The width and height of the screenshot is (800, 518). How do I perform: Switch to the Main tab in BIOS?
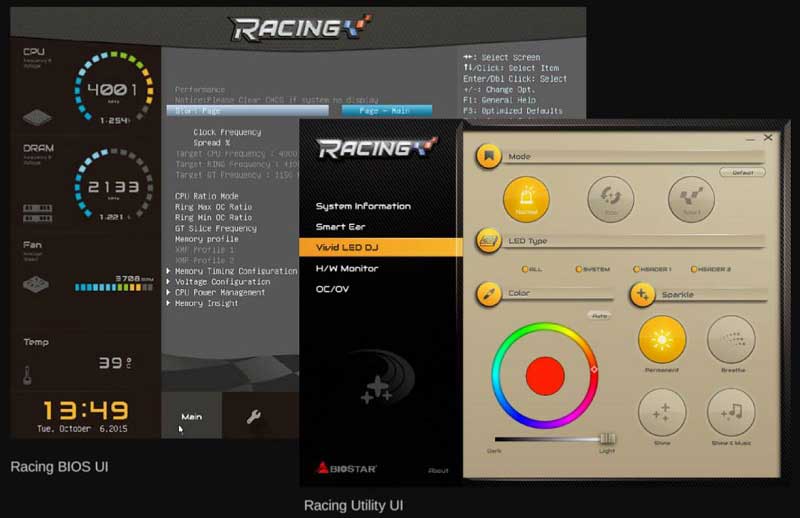click(x=191, y=416)
